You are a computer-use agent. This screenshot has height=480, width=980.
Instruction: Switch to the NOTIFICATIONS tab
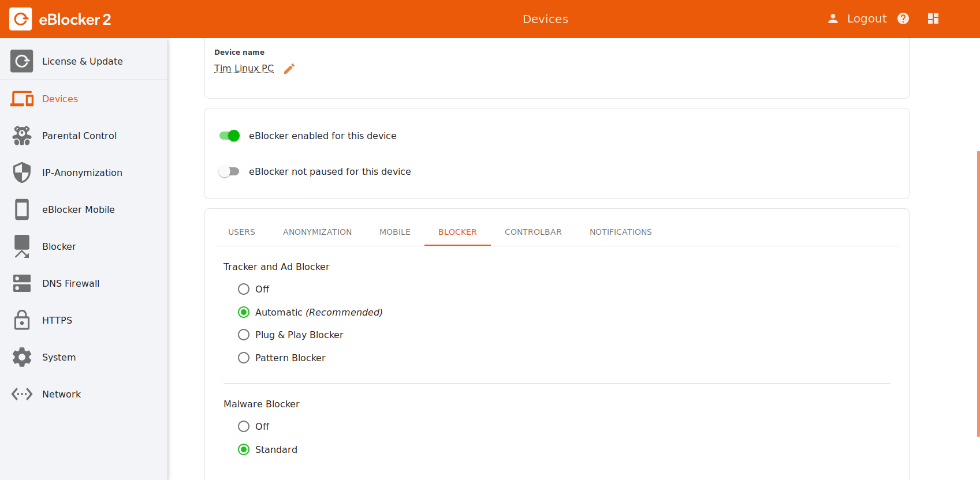pos(621,232)
